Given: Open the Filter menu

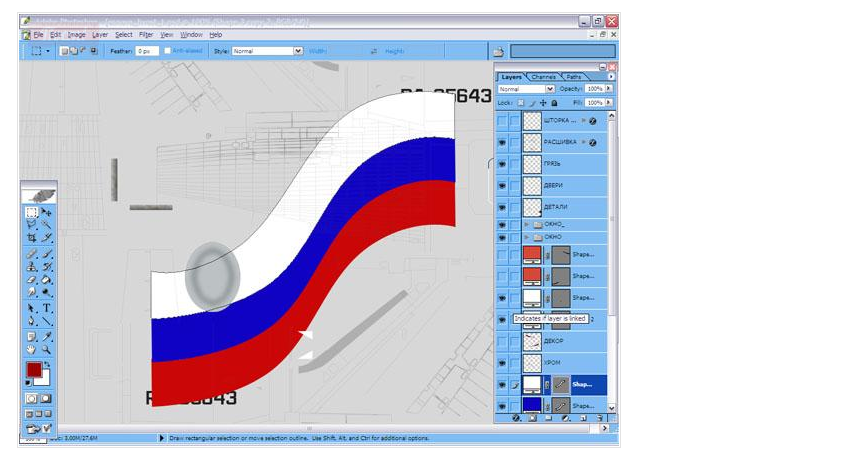Looking at the screenshot, I should pyautogui.click(x=146, y=34).
